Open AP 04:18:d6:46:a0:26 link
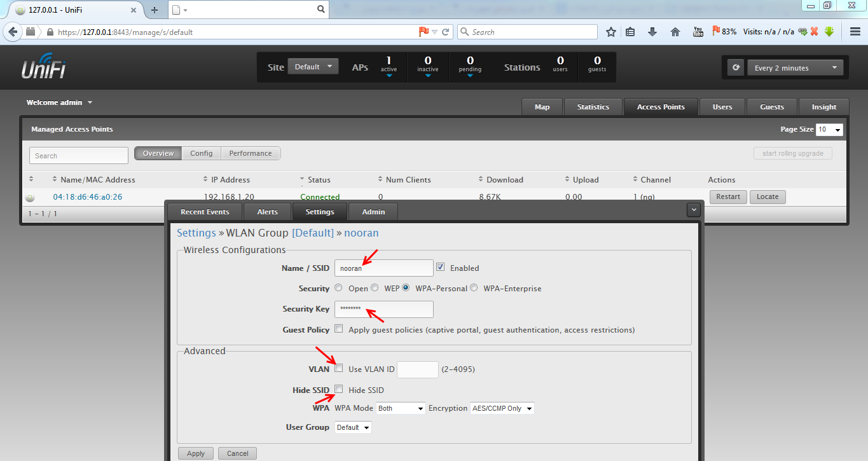 [88, 197]
